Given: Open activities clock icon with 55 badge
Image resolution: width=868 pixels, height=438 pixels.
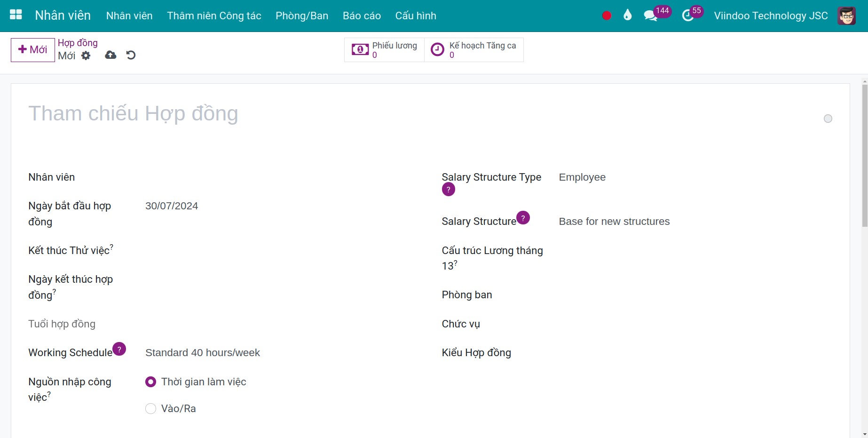Looking at the screenshot, I should coord(688,16).
